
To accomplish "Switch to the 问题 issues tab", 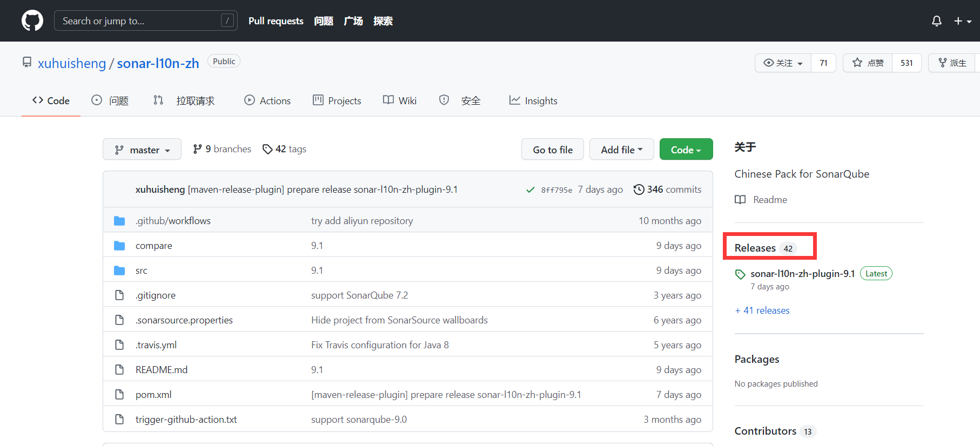I will [x=110, y=100].
